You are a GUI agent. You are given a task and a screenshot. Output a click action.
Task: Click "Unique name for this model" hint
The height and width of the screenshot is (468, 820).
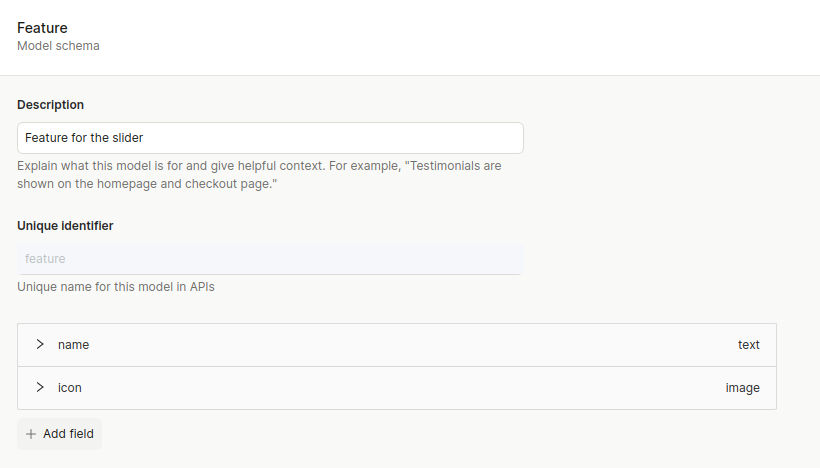tap(116, 287)
